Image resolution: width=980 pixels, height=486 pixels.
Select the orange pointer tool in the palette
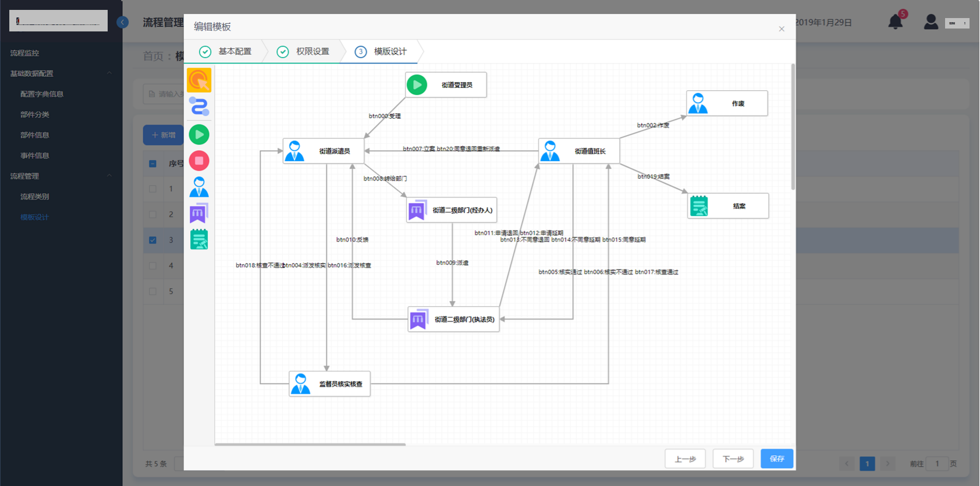coord(199,80)
